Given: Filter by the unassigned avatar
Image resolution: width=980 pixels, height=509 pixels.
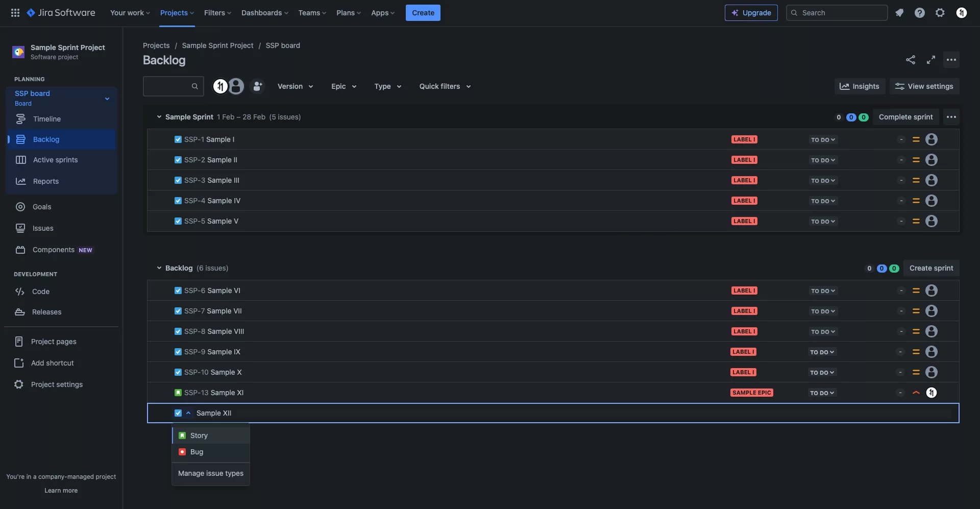Looking at the screenshot, I should 236,86.
